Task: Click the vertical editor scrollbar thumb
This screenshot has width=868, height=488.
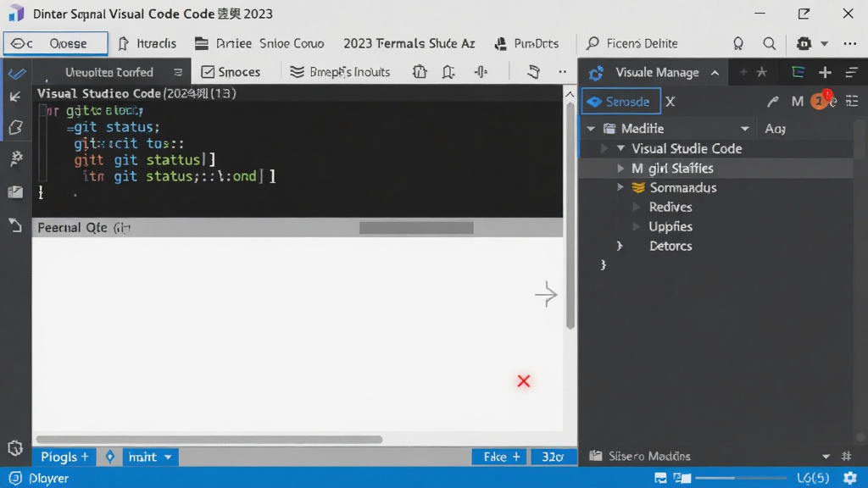Action: click(x=570, y=216)
